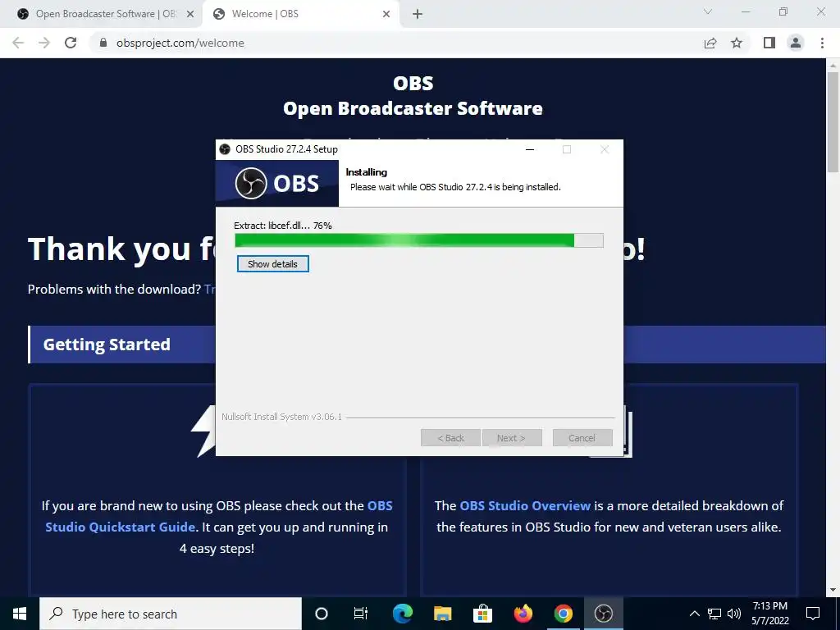Viewport: 840px width, 630px height.
Task: Open the clock showing 7:13 PM
Action: tap(769, 614)
